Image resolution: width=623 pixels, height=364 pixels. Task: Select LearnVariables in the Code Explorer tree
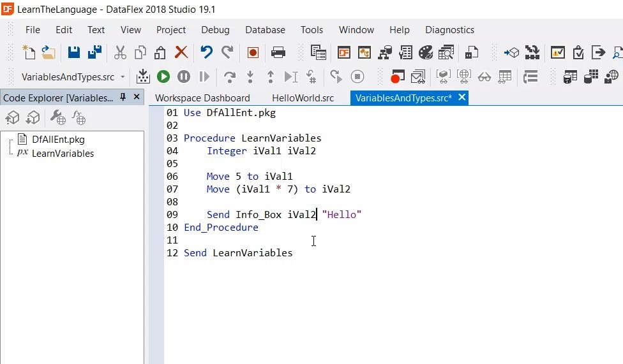(63, 154)
